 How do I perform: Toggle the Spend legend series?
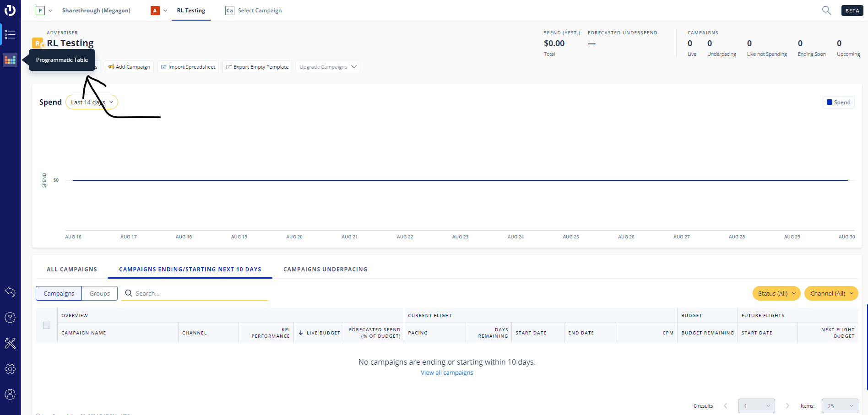point(839,102)
